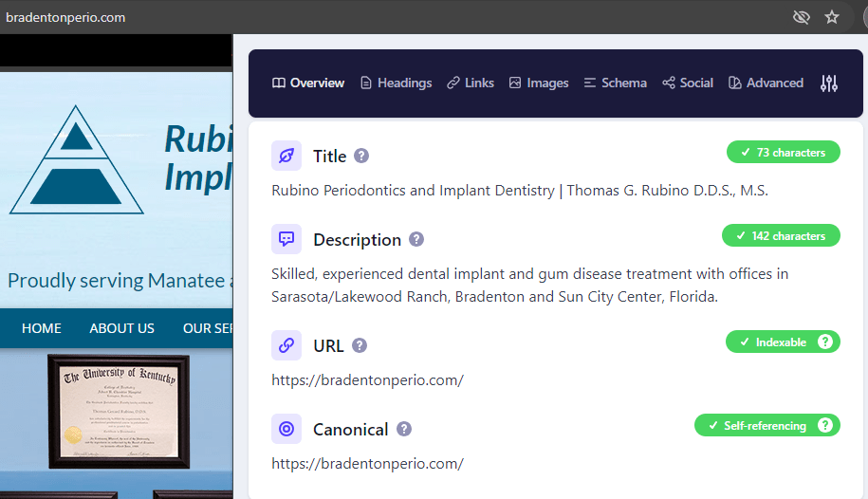Click the crossed-out eye icon in address bar
This screenshot has width=868, height=499.
pos(801,17)
